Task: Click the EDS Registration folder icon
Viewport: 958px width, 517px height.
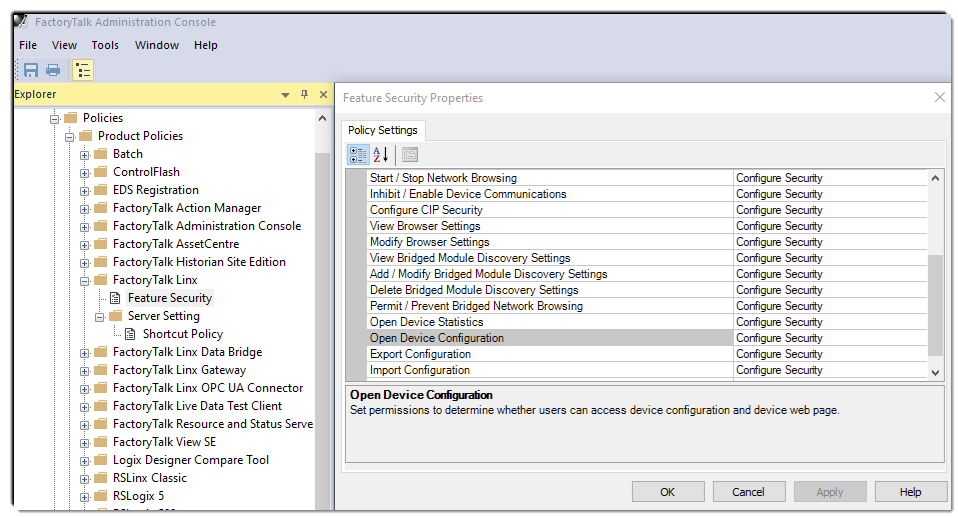Action: point(101,189)
